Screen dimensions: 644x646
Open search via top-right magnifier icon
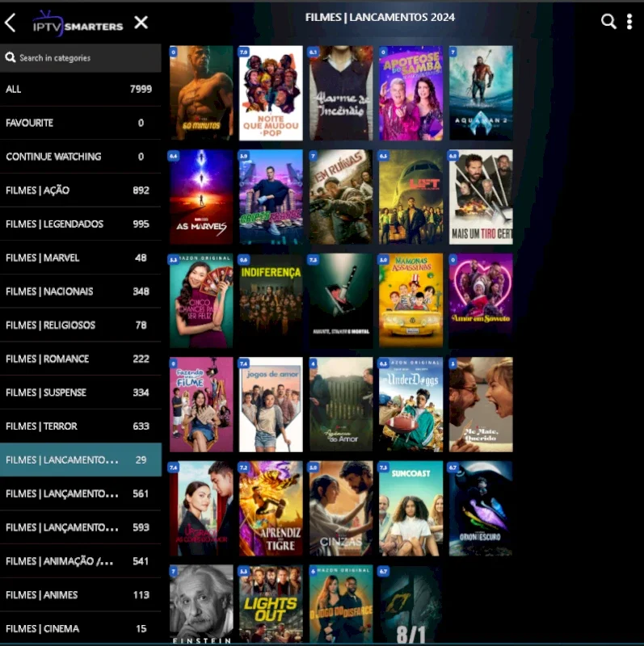pyautogui.click(x=608, y=22)
